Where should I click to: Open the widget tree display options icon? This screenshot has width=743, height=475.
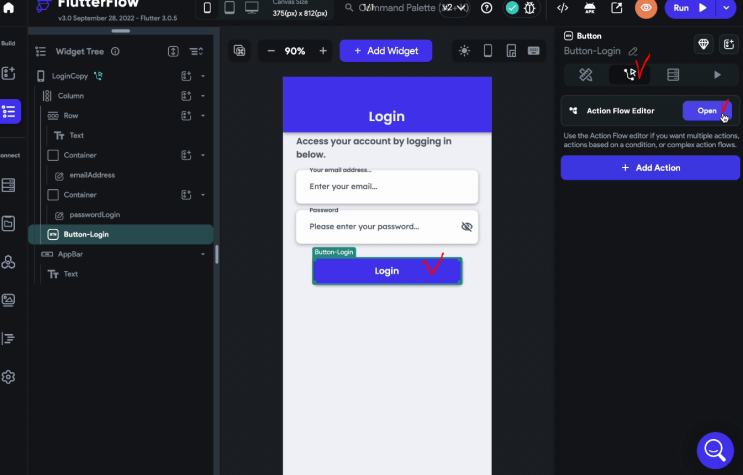196,51
